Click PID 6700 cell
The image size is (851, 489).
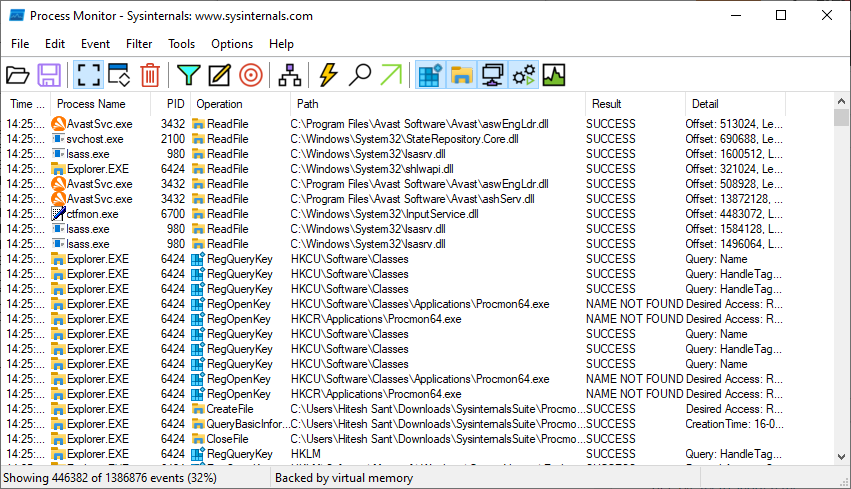tap(173, 214)
